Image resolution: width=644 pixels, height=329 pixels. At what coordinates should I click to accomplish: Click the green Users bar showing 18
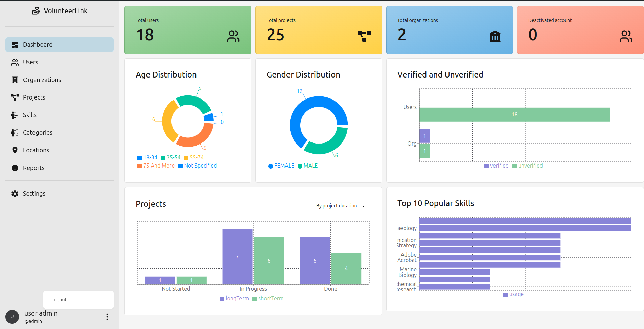click(514, 114)
